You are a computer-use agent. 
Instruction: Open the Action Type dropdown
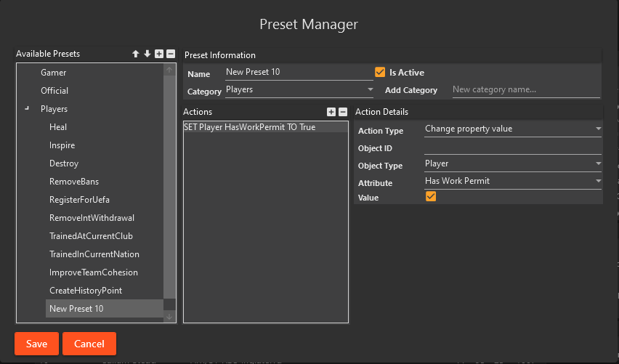point(513,129)
